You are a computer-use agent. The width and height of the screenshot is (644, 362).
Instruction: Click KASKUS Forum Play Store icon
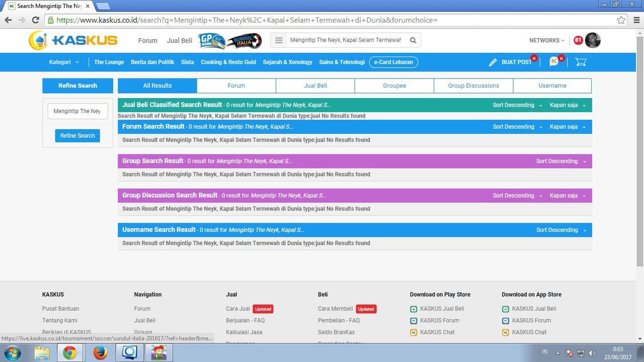pos(414,321)
